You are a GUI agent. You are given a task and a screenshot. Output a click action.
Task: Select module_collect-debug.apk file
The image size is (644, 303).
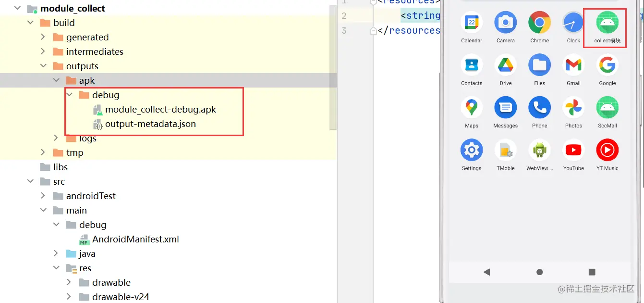click(x=160, y=110)
